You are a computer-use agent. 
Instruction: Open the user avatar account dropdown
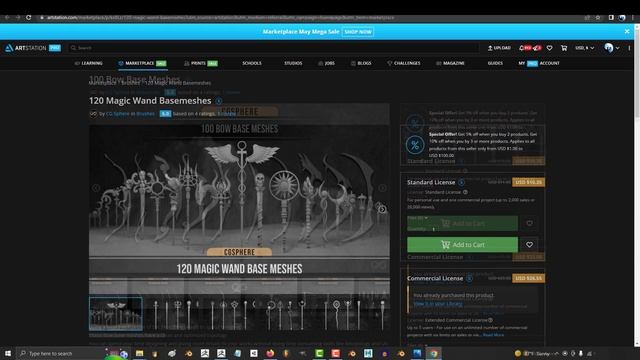(612, 48)
